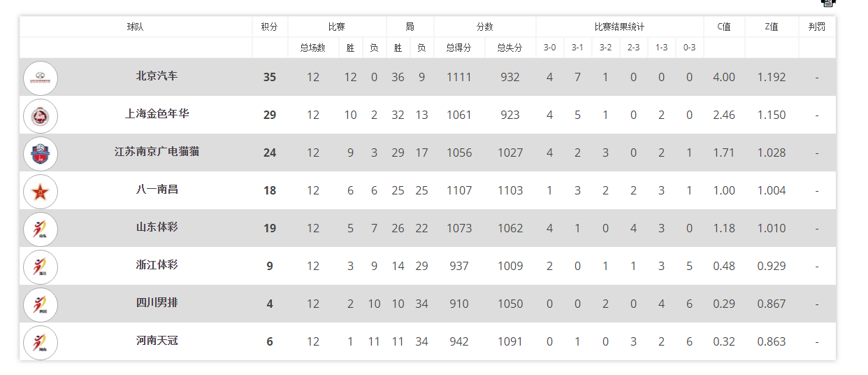Click the 八一南昌 red star logo
The image size is (868, 375).
(41, 191)
